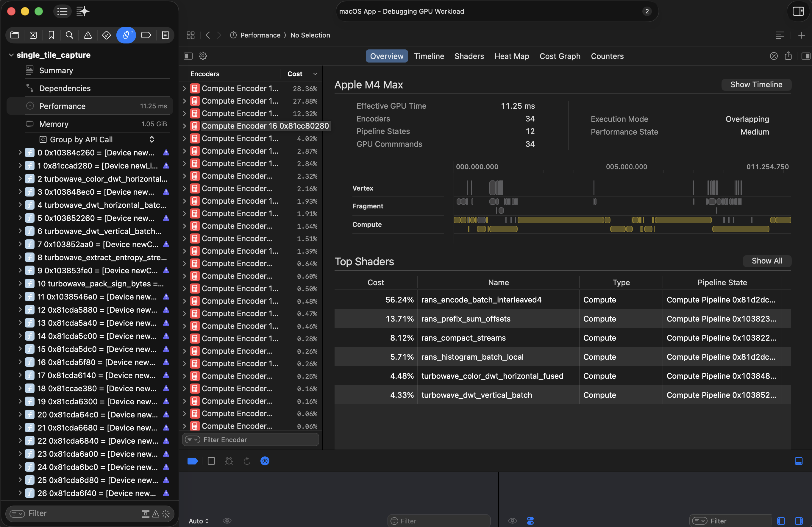Open the navigator search icon

point(69,35)
